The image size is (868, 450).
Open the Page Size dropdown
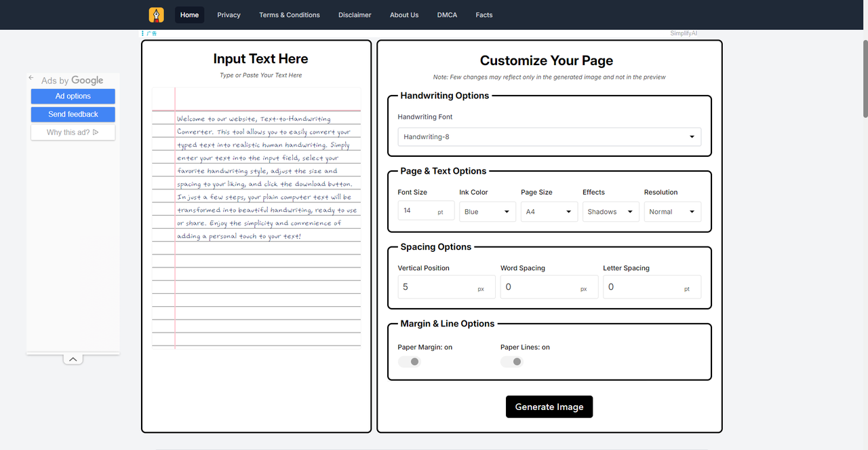point(549,212)
